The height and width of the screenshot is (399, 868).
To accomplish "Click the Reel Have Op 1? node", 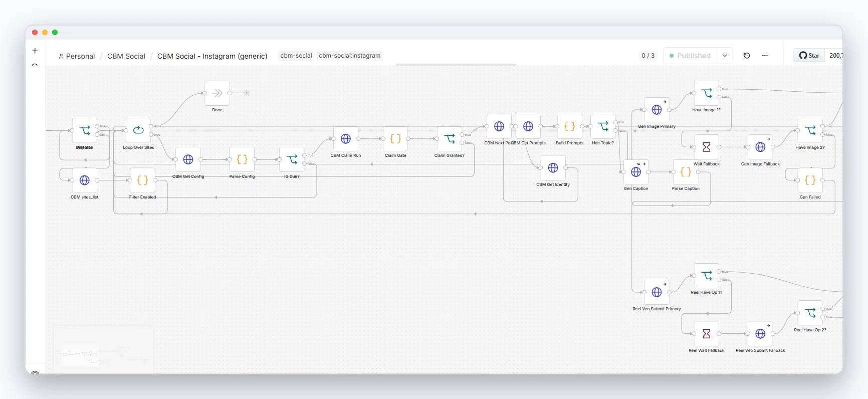I will pyautogui.click(x=707, y=276).
